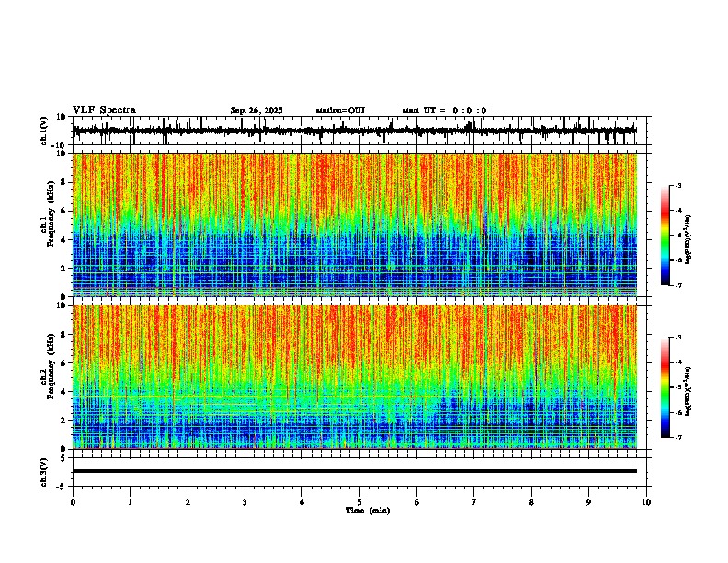The height and width of the screenshot is (563, 728).
Task: Click the "3" tick on the Time axis
Action: [x=245, y=502]
